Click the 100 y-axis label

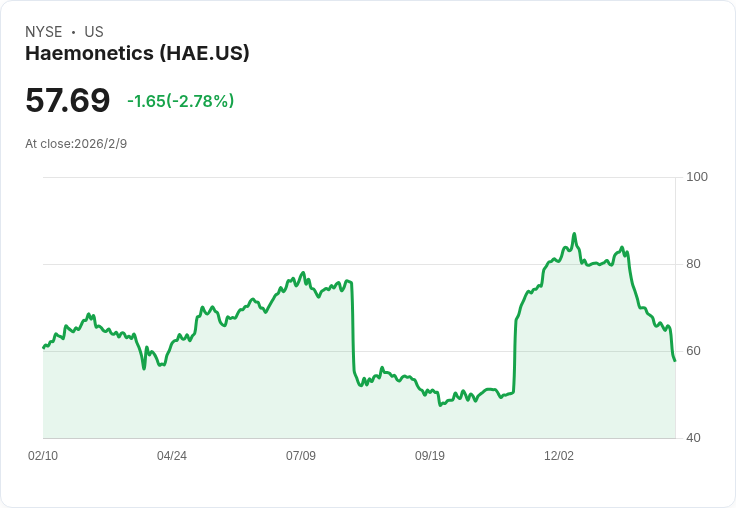coord(697,177)
